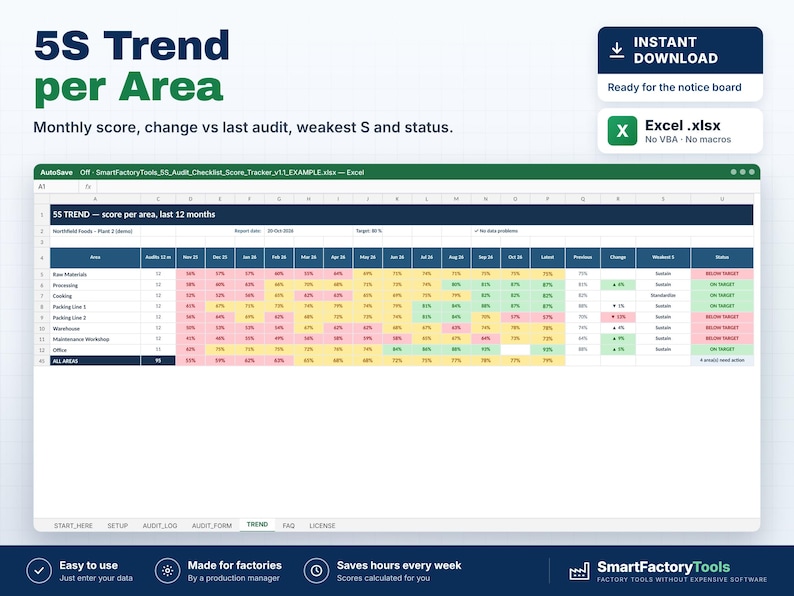Select the 'Office' area cell
The width and height of the screenshot is (794, 596).
pyautogui.click(x=95, y=350)
